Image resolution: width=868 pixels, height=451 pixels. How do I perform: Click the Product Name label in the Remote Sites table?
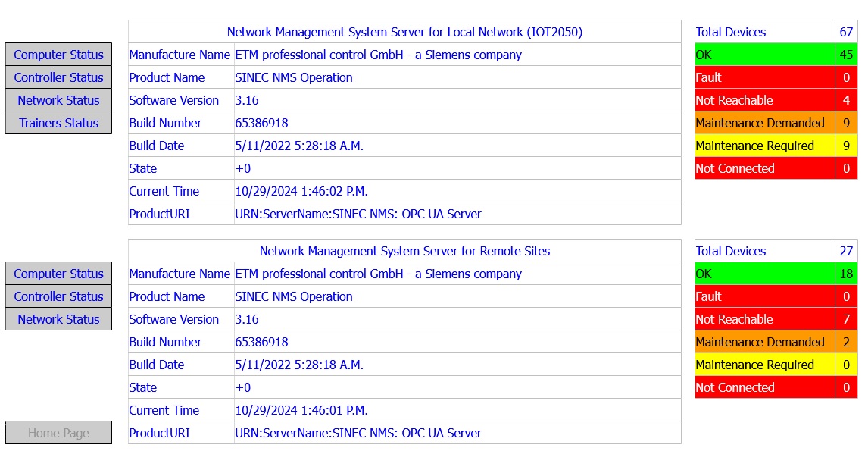coord(167,296)
